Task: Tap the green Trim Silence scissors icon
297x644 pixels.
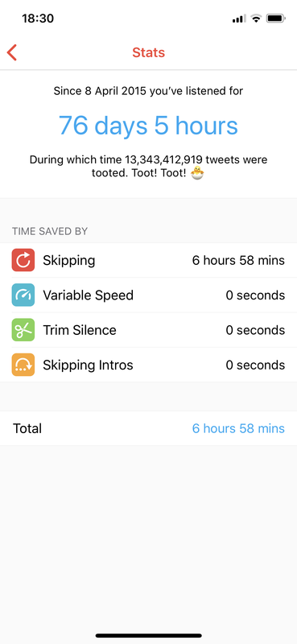Action: tap(23, 330)
